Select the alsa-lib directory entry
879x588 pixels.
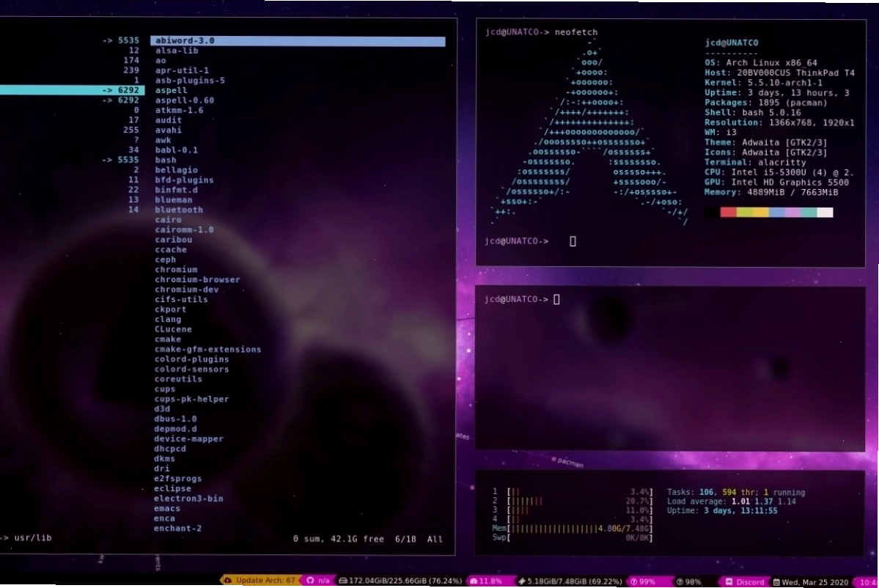point(177,51)
